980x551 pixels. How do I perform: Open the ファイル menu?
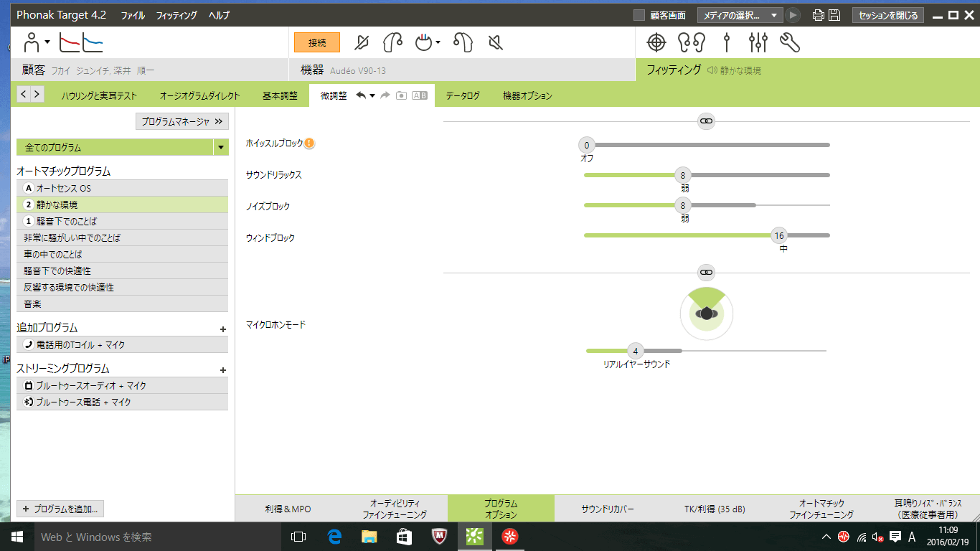coord(133,15)
